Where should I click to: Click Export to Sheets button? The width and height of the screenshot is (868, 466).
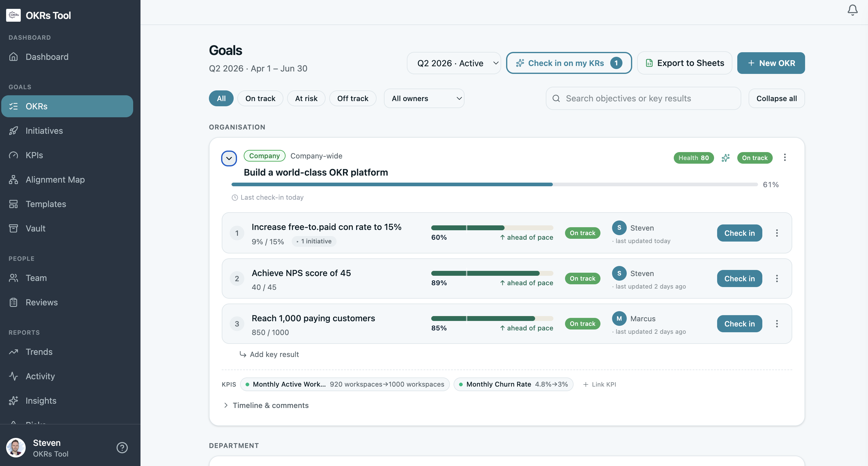pyautogui.click(x=684, y=63)
